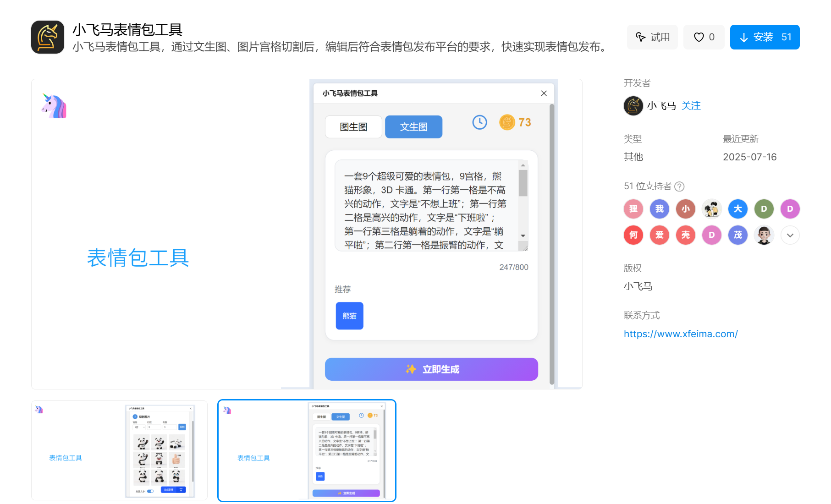Image resolution: width=831 pixels, height=504 pixels.
Task: Click the pink supporter avatar labeled 狸
Action: pos(633,208)
